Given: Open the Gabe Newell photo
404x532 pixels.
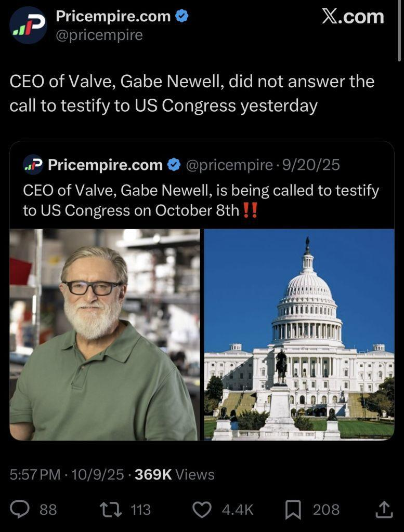Looking at the screenshot, I should (x=104, y=335).
